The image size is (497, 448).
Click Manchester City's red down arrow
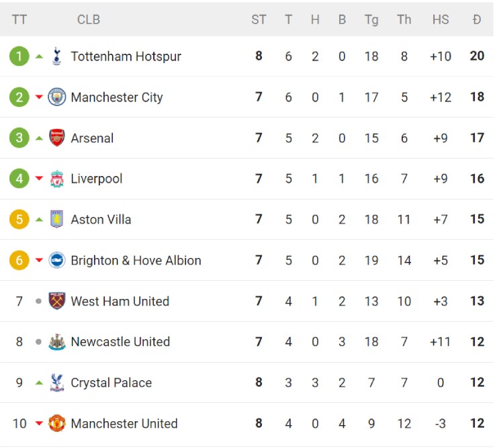pyautogui.click(x=39, y=97)
